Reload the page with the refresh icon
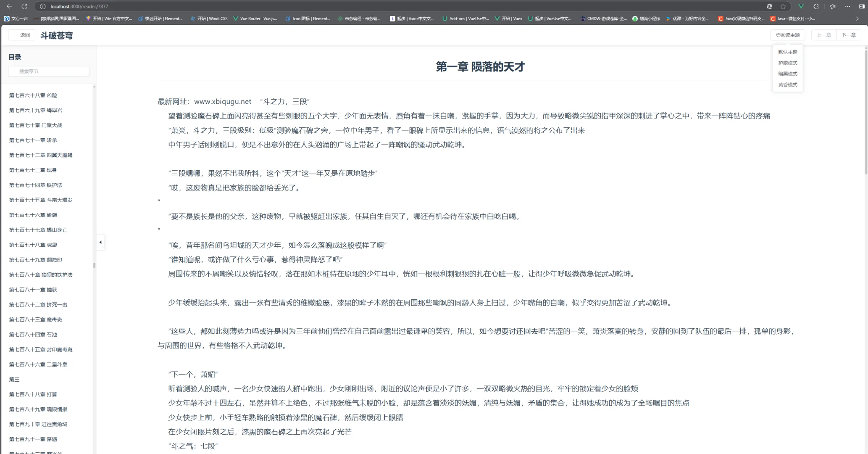Image resolution: width=868 pixels, height=454 pixels. click(24, 6)
